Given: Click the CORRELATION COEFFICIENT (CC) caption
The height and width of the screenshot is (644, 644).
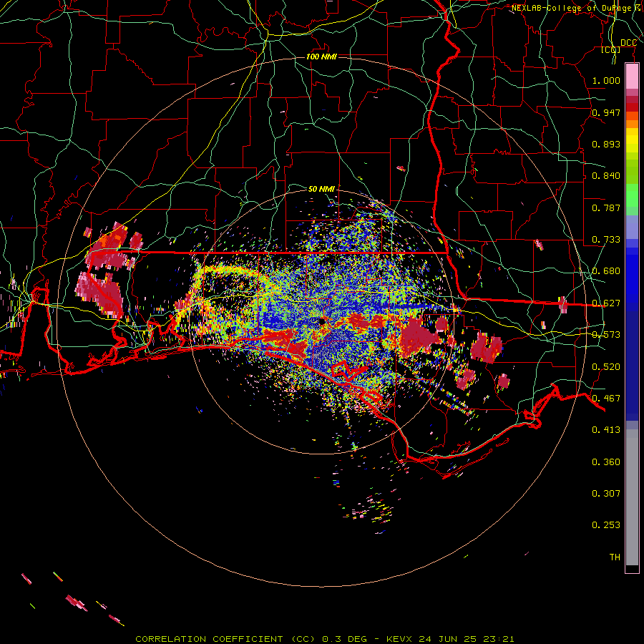Looking at the screenshot, I should coord(225,639).
